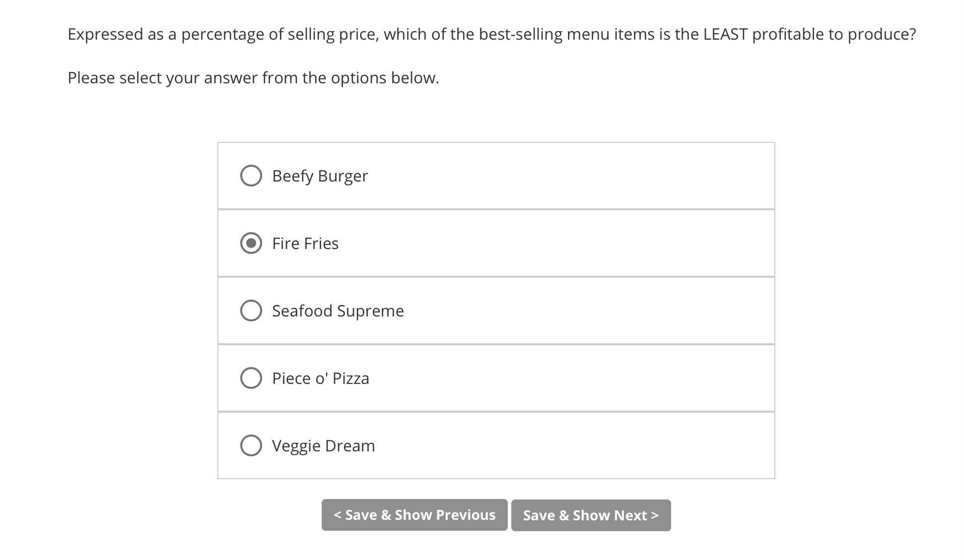
Task: Click the Piece o' Pizza label text
Action: [x=320, y=378]
